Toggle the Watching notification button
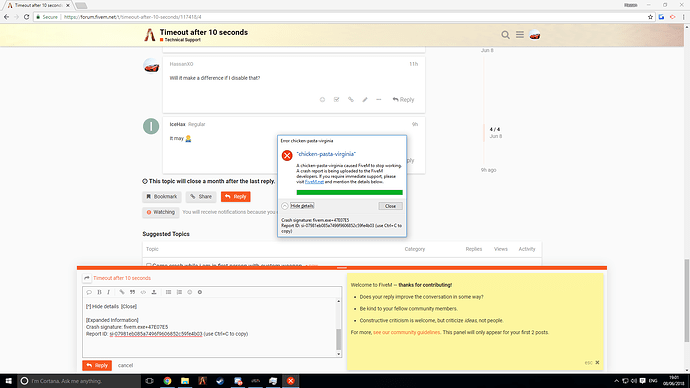 [161, 212]
